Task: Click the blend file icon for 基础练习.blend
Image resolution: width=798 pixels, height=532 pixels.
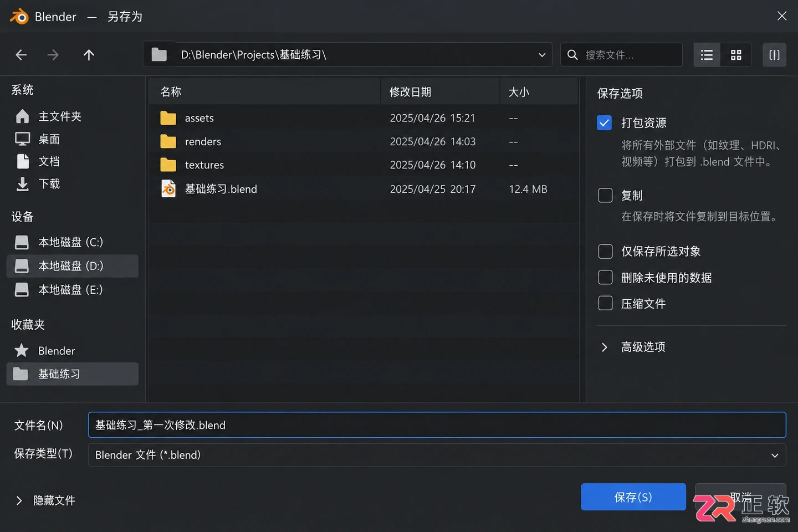Action: (168, 189)
